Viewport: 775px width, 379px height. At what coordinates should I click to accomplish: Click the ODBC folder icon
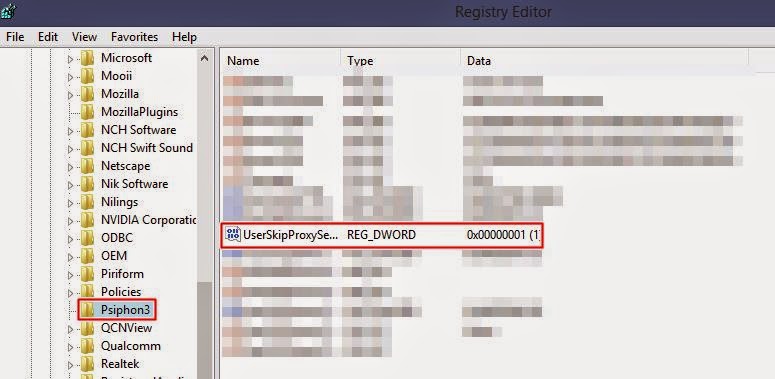87,239
